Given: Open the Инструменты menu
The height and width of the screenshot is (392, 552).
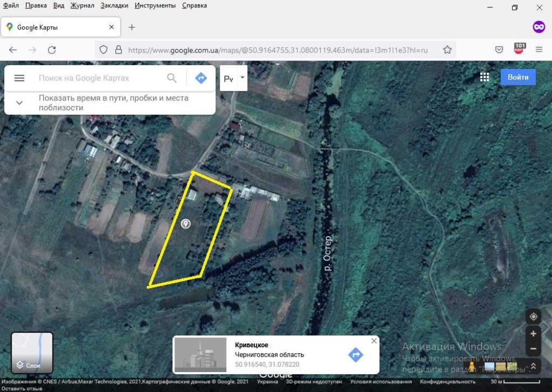Looking at the screenshot, I should (x=155, y=6).
